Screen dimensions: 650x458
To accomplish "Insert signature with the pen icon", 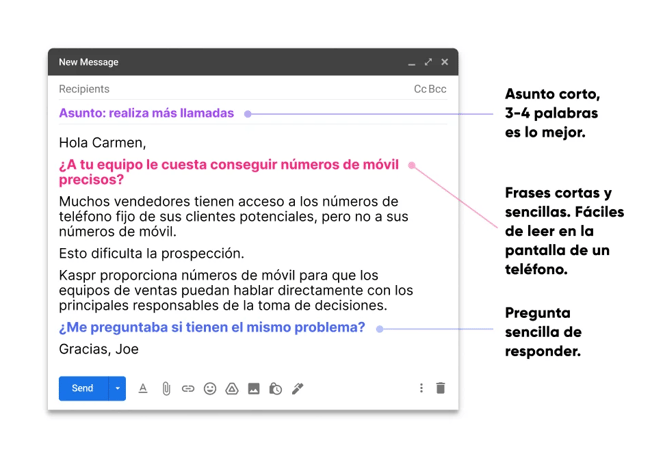I will [298, 388].
